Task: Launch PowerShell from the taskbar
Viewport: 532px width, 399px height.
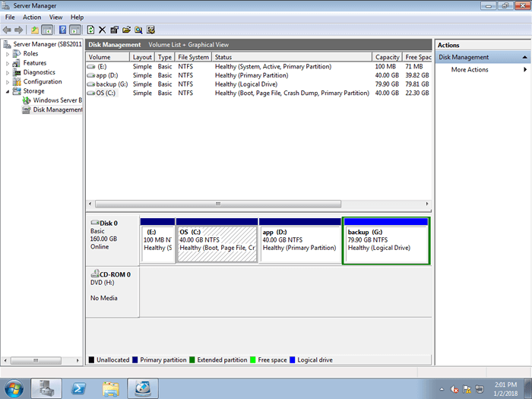Action: tap(79, 389)
